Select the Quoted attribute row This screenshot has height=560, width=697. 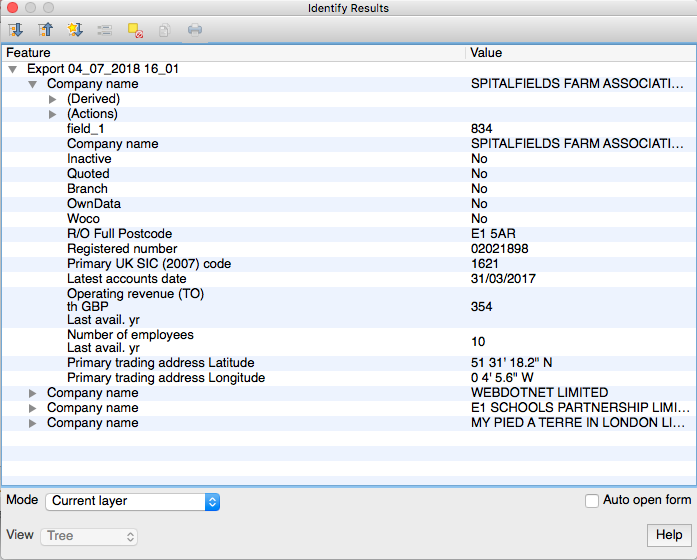click(349, 174)
